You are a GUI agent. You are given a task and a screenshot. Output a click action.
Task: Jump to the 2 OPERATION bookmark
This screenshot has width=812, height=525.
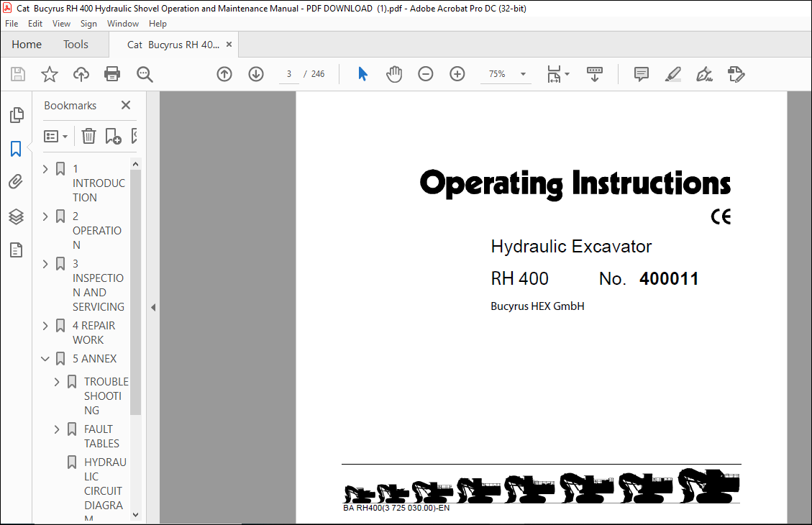coord(97,230)
